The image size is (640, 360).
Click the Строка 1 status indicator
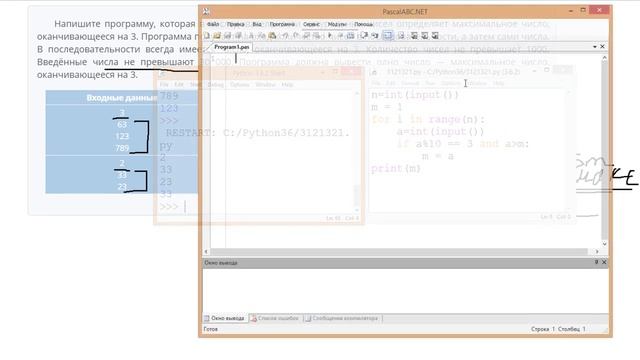(543, 329)
